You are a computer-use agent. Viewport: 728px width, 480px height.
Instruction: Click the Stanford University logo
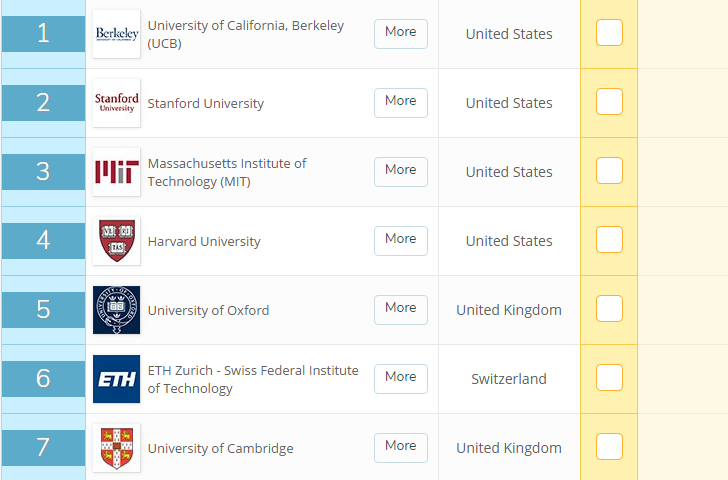(116, 103)
